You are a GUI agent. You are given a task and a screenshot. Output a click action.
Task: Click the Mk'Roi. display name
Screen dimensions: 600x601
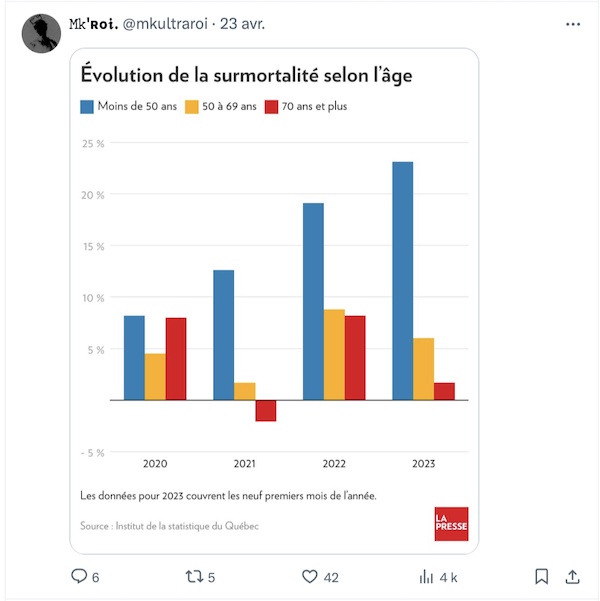coord(93,24)
